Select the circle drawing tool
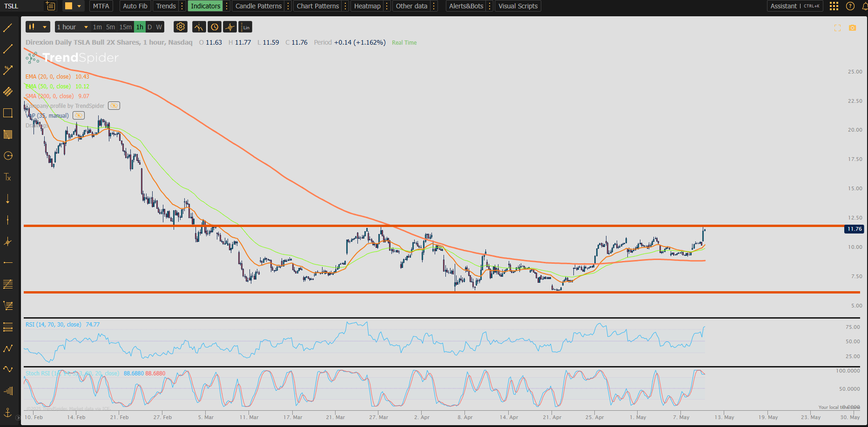 tap(8, 156)
